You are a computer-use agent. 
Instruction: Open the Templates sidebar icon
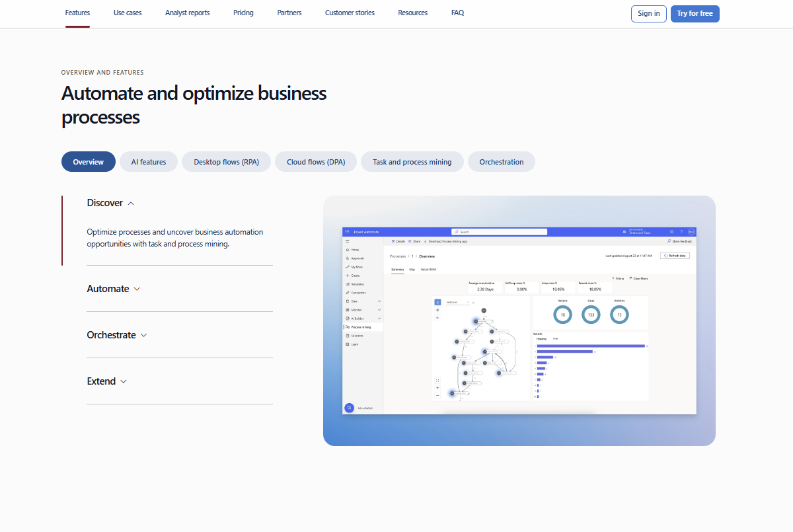pos(347,284)
